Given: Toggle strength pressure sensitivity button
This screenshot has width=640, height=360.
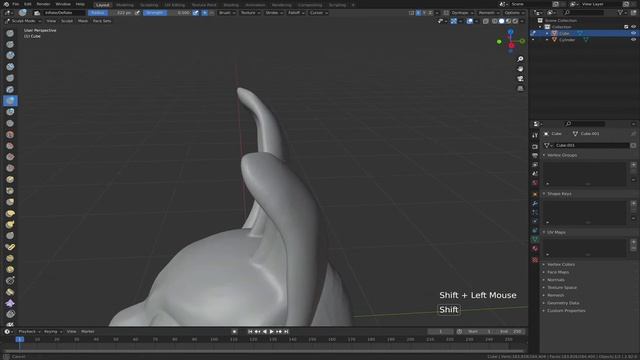Looking at the screenshot, I should (196, 13).
